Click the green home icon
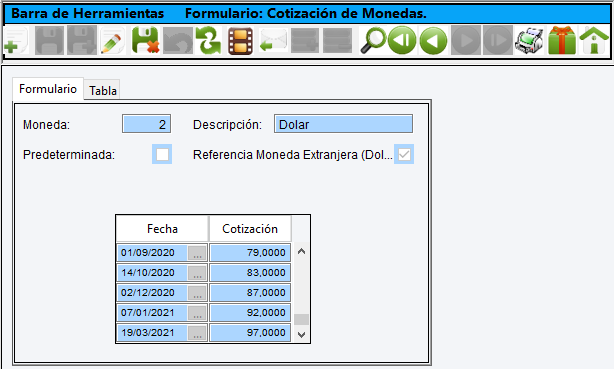 pos(594,40)
